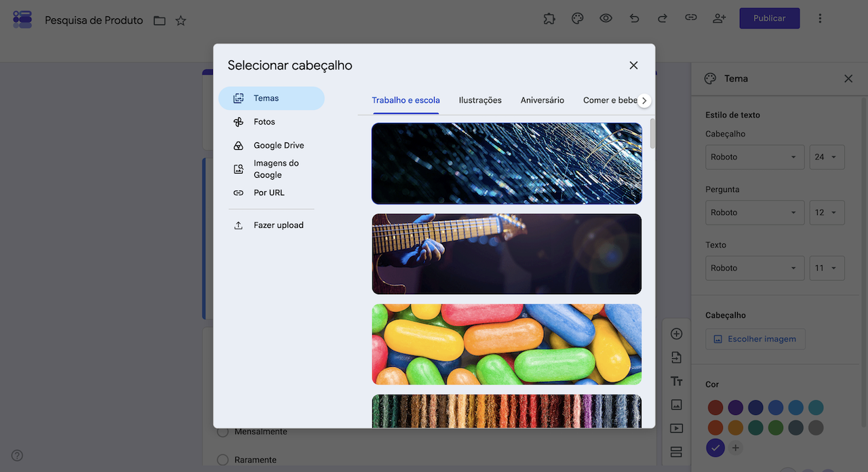Open the Google Forms home icon
Viewport: 868px width, 472px height.
point(22,19)
